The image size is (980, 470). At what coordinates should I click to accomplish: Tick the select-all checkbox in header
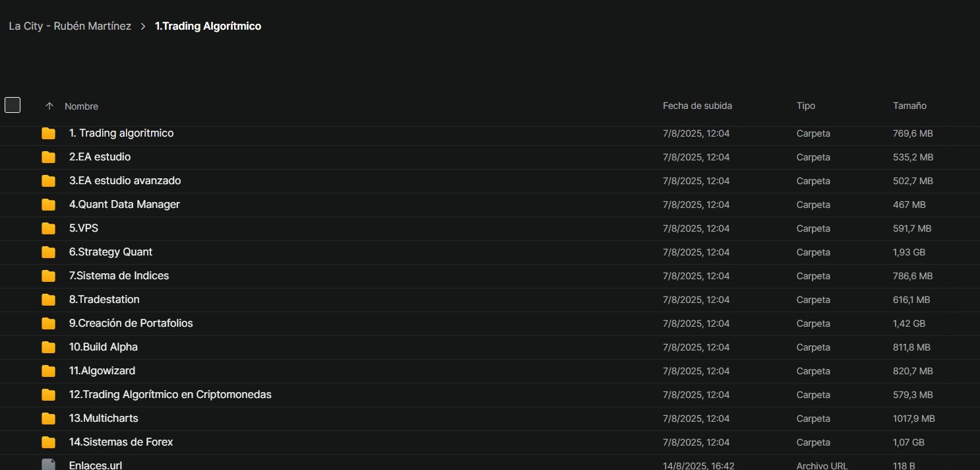click(13, 105)
